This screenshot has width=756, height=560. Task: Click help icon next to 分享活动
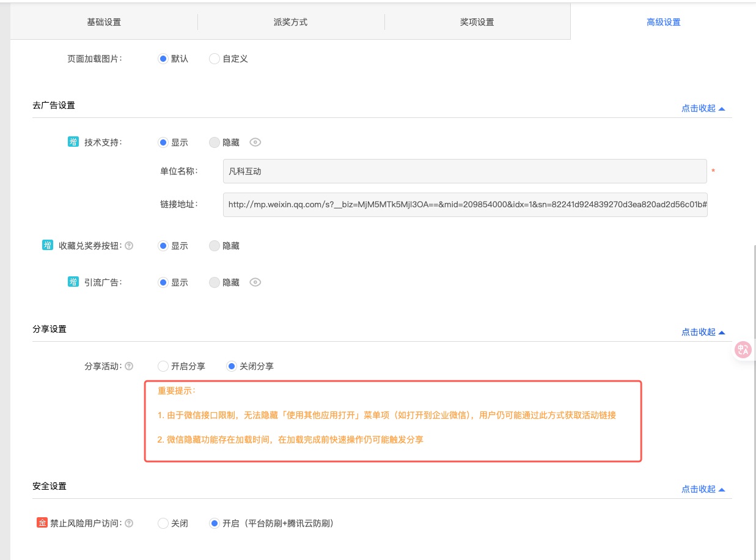129,366
